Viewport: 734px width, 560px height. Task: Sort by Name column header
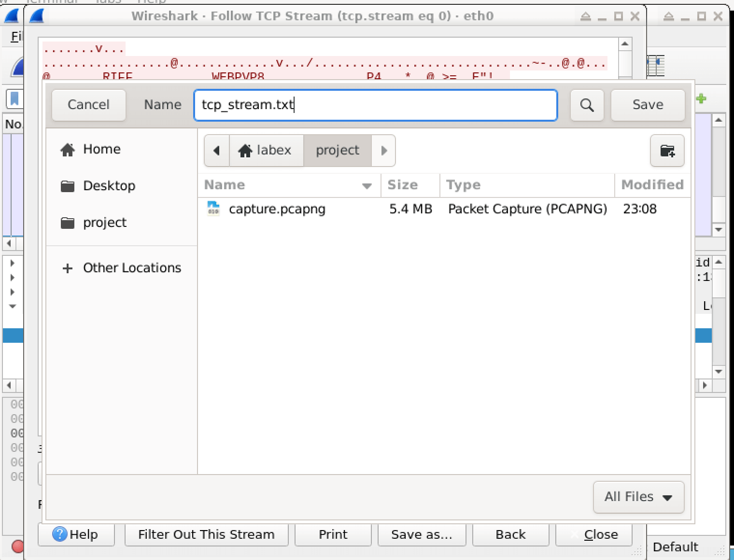coord(289,185)
